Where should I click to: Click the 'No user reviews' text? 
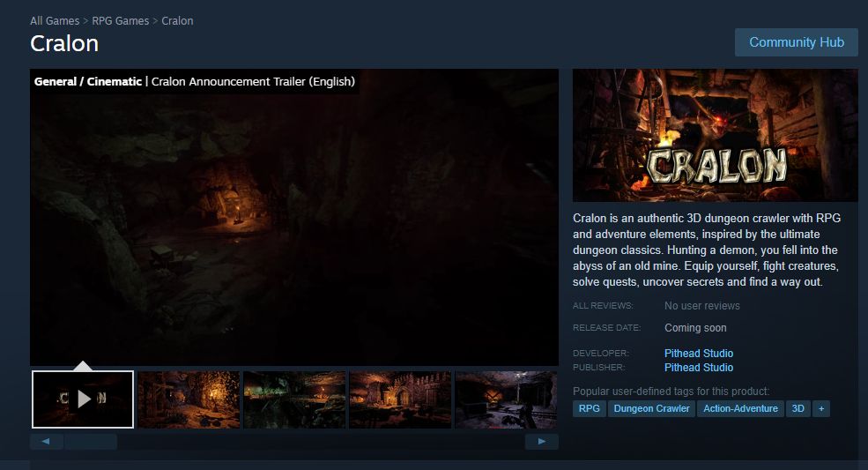coord(702,306)
